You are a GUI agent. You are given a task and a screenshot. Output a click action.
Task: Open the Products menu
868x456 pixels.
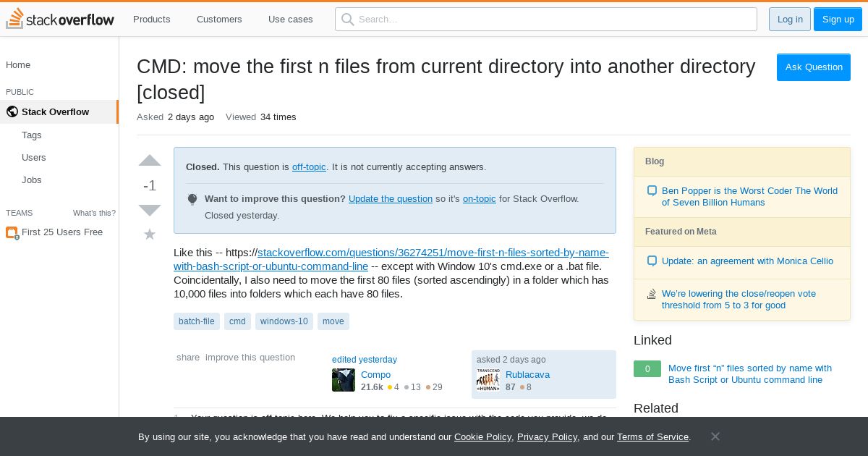[x=152, y=20]
